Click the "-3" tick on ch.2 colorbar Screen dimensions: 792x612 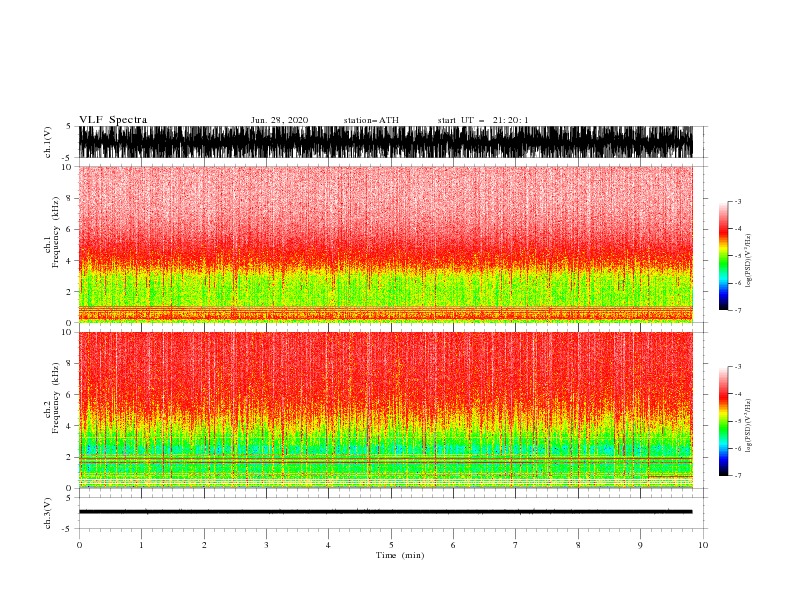[x=737, y=367]
